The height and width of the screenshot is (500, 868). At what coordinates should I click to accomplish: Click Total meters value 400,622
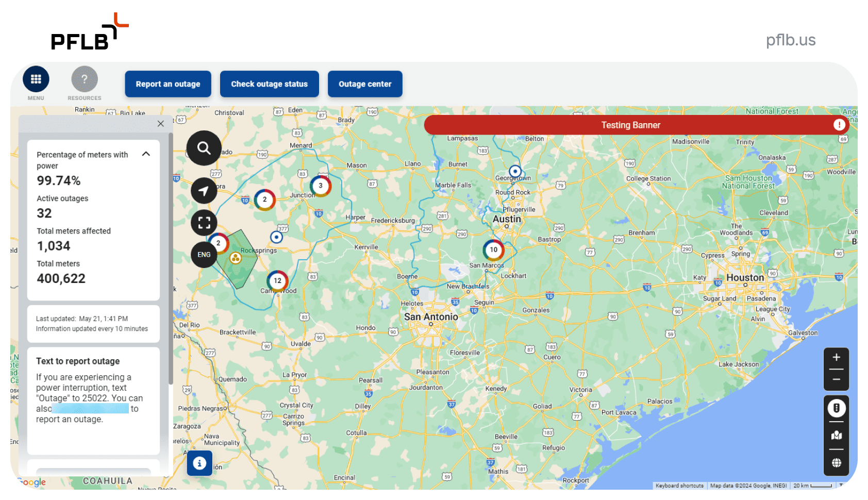pyautogui.click(x=61, y=278)
